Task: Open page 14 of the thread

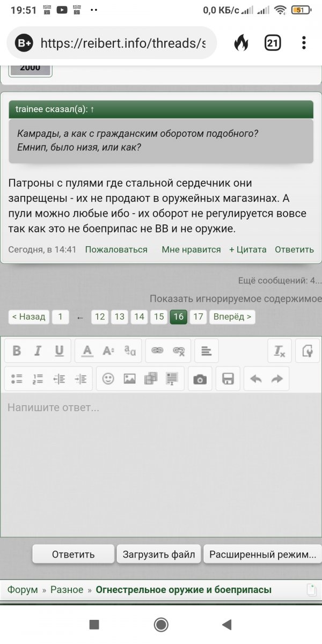Action: (x=139, y=317)
